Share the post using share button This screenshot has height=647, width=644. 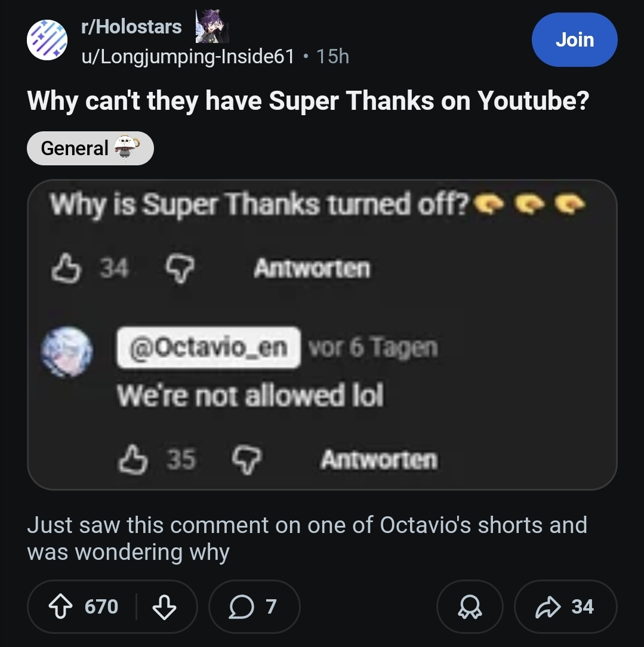pos(565,607)
